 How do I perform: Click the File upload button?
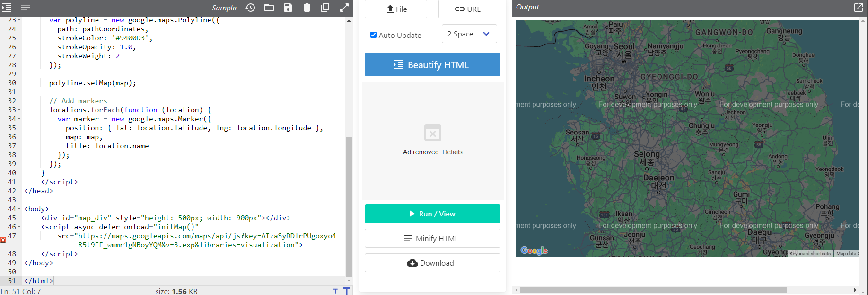396,9
